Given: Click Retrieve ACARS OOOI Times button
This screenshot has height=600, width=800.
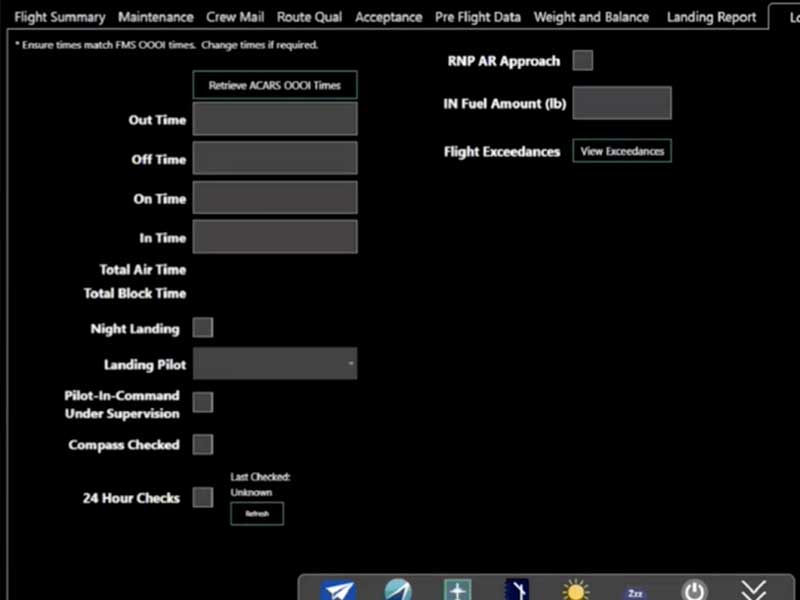Looking at the screenshot, I should tap(275, 86).
